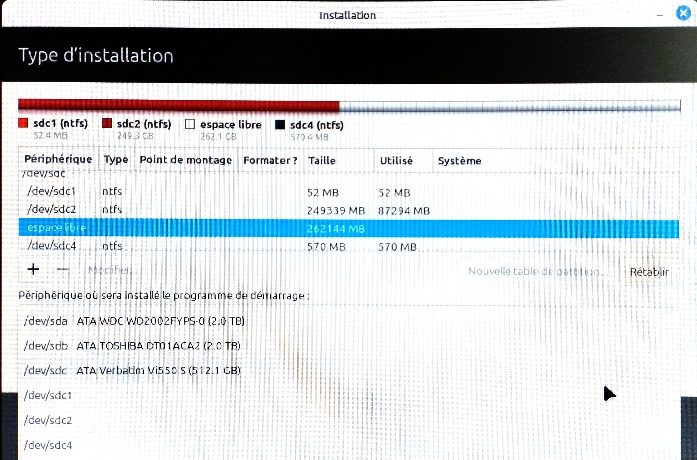Click the Taille column header
Image resolution: width=697 pixels, height=460 pixels.
coord(322,161)
